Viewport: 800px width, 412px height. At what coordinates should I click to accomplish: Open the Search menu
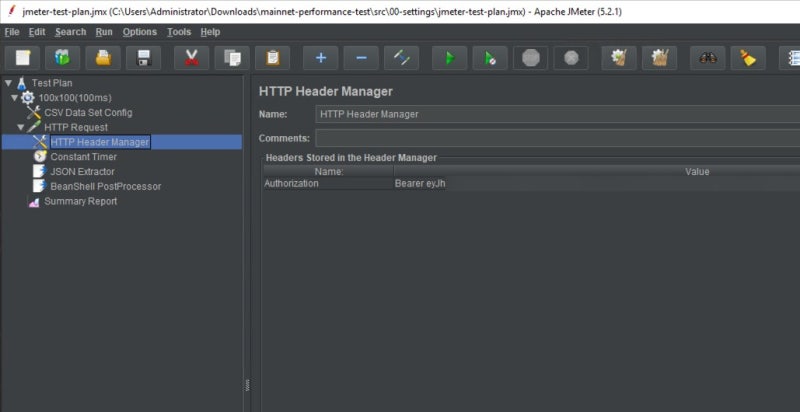point(70,32)
